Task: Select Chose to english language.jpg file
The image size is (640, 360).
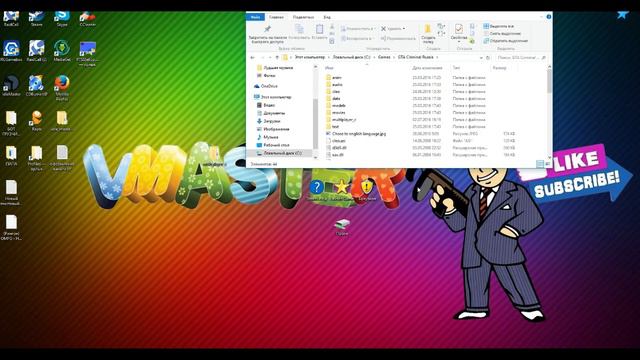Action: click(356, 133)
